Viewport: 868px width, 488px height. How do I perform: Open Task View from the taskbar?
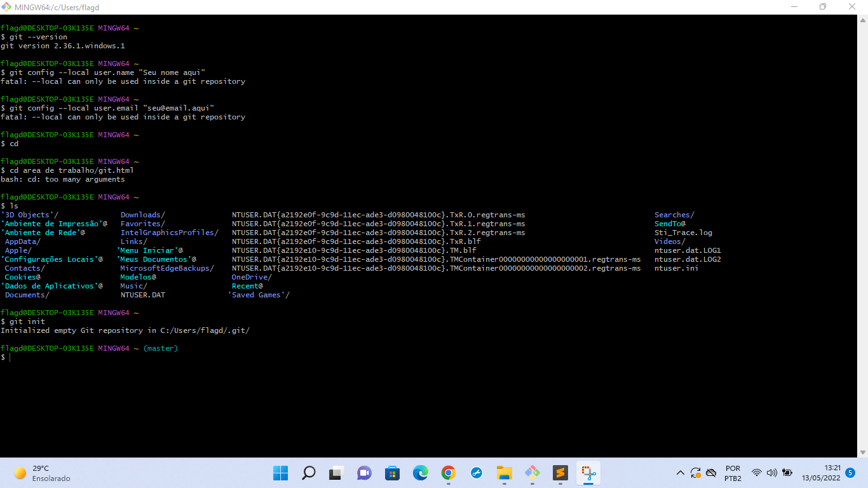336,473
